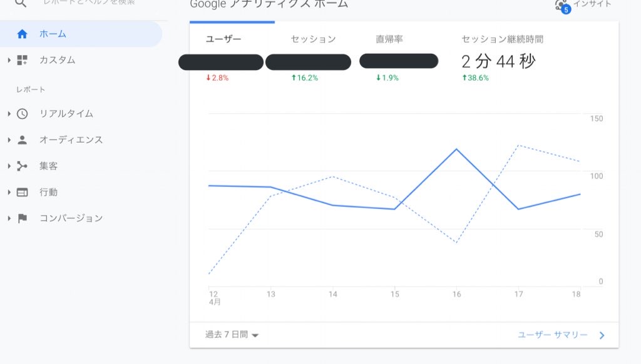Screen dimensions: 641x364
Task: Click the Acquisition branching arrows icon
Action: (22, 166)
